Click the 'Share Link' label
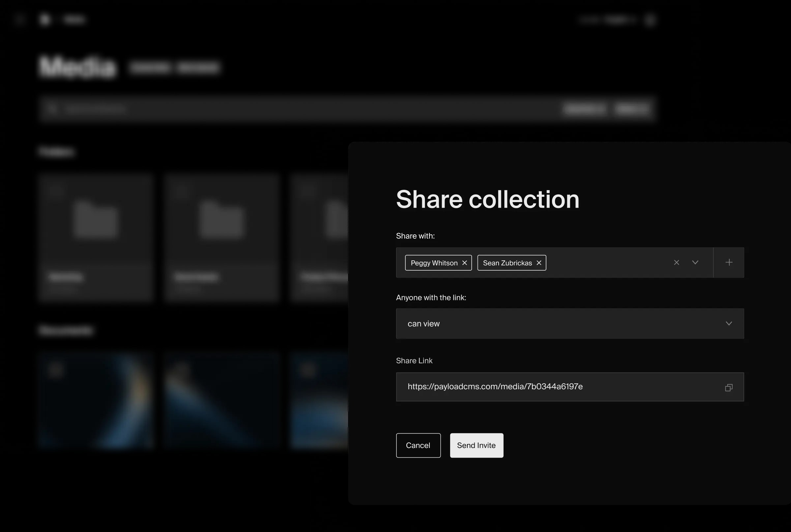 pyautogui.click(x=414, y=361)
